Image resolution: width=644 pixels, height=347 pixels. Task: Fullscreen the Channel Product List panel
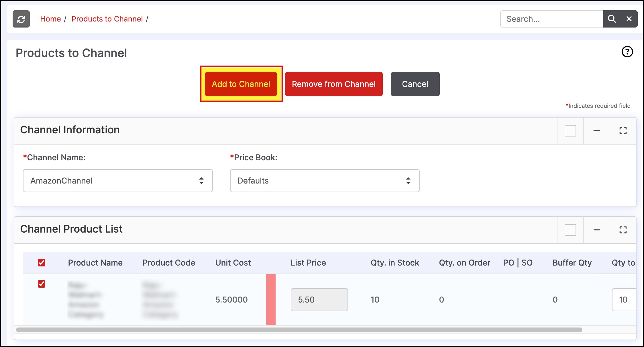623,230
